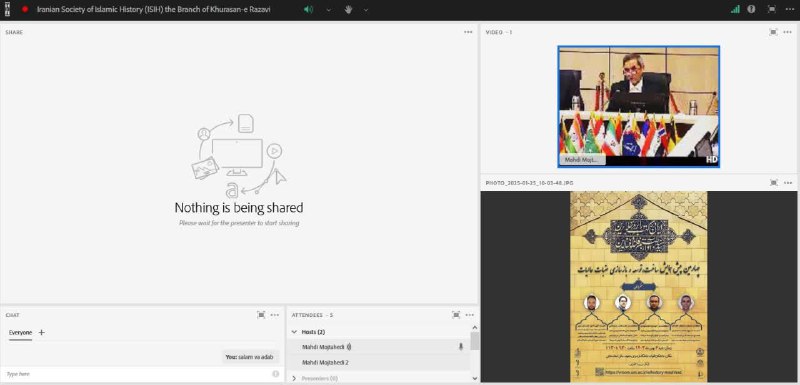The image size is (800, 385).
Task: Open the help icon in top bar
Action: coord(751,9)
